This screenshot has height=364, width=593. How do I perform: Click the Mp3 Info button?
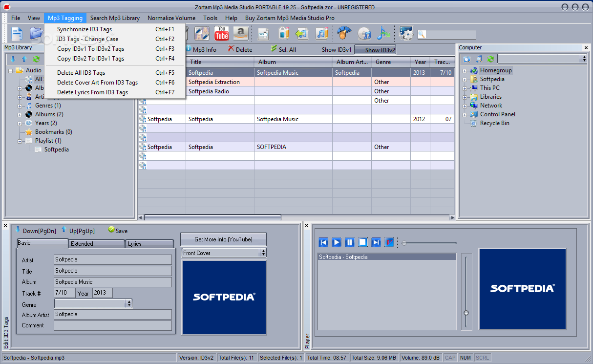201,49
